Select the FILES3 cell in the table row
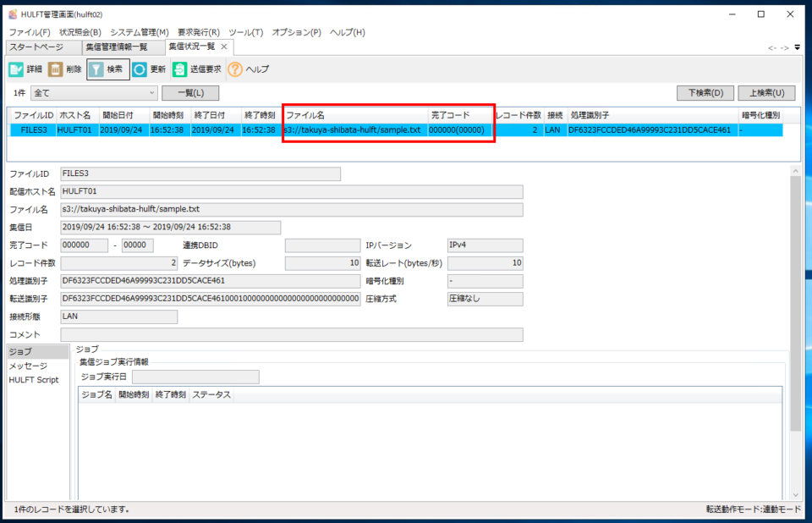Screen dimensions: 812x523 click(34, 130)
